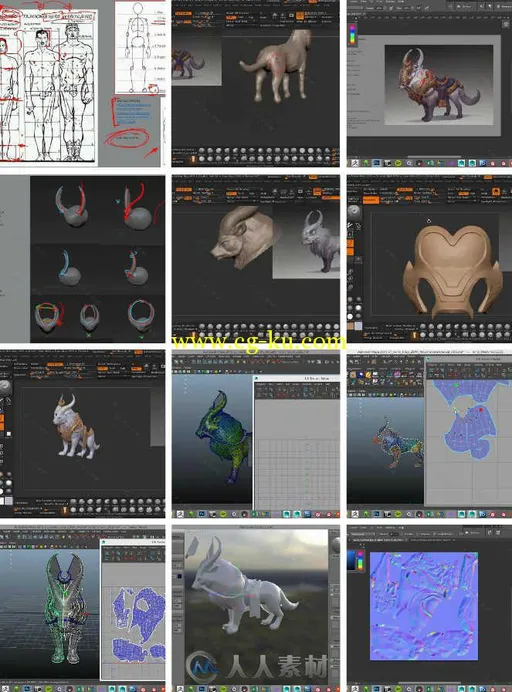Click the ZBrush dock icon under the UV shell panel
Screen dimensions: 512x692
pyautogui.click(x=355, y=514)
